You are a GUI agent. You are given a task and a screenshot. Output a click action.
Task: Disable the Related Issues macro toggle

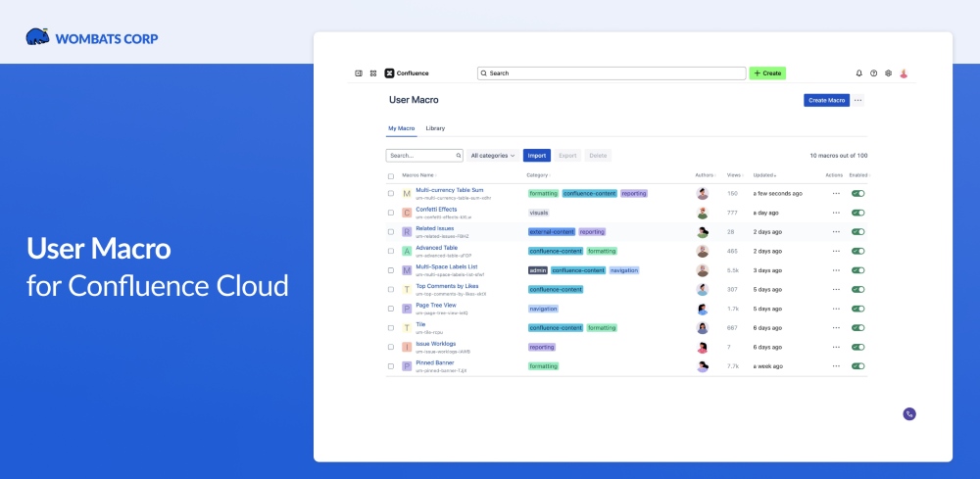click(858, 232)
